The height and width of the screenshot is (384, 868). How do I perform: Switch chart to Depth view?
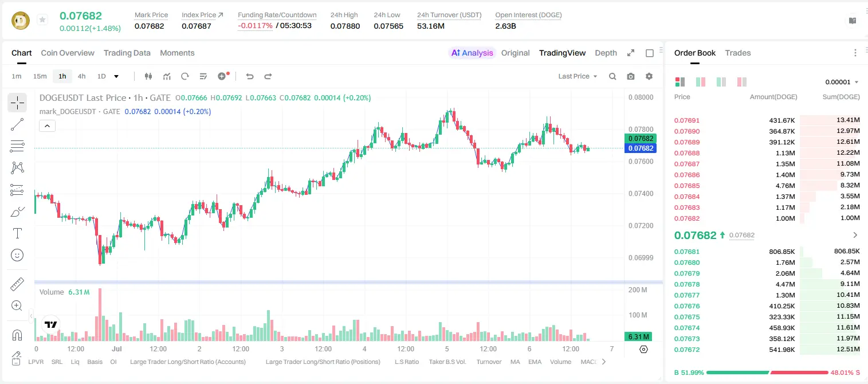click(x=606, y=53)
